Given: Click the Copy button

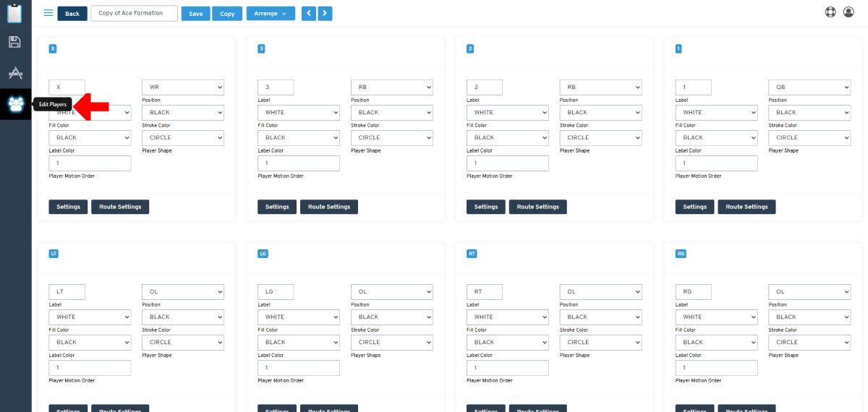Looking at the screenshot, I should pos(227,13).
